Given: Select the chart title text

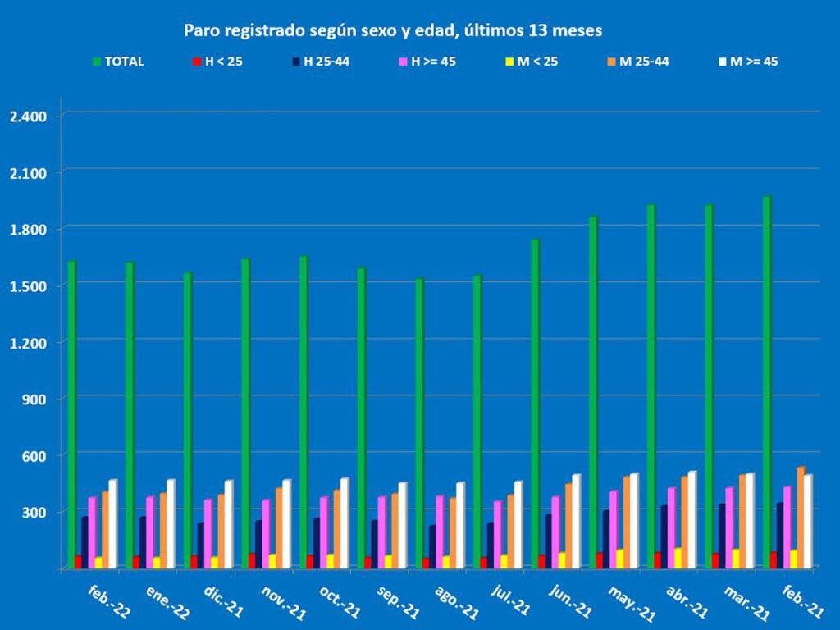Looking at the screenshot, I should tap(393, 31).
